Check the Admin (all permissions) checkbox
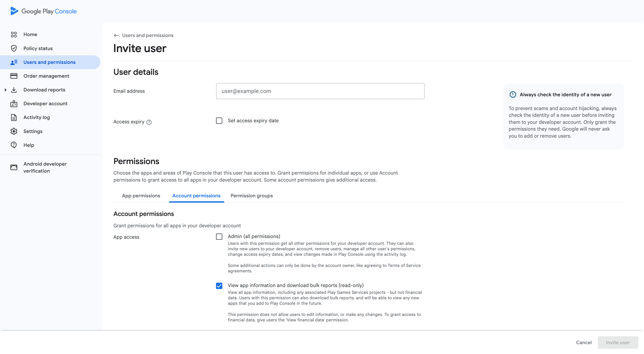Image resolution: width=644 pixels, height=354 pixels. pos(219,237)
